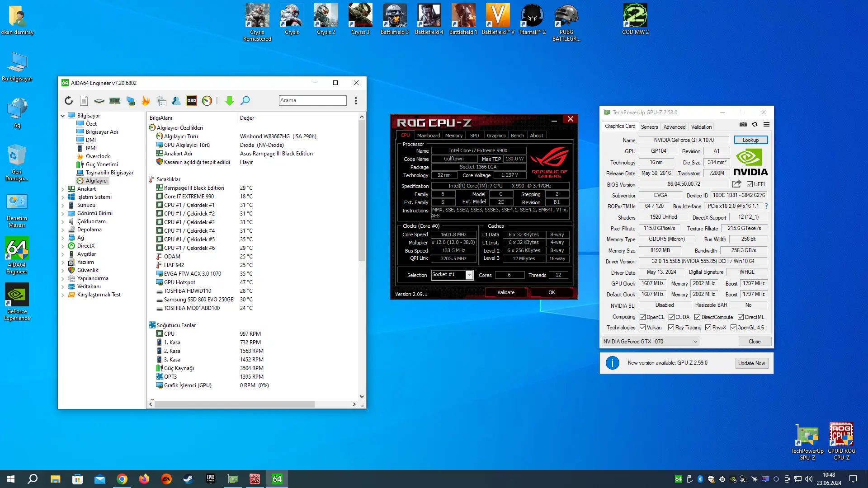Open the OSD panel icon in AIDA64
This screenshot has height=488, width=868.
coord(192,101)
